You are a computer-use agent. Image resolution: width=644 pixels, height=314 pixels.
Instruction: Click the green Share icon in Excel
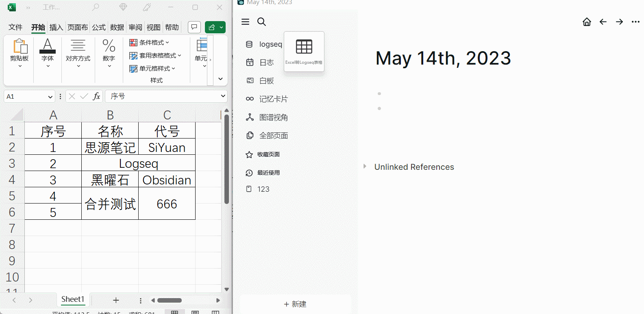point(211,27)
